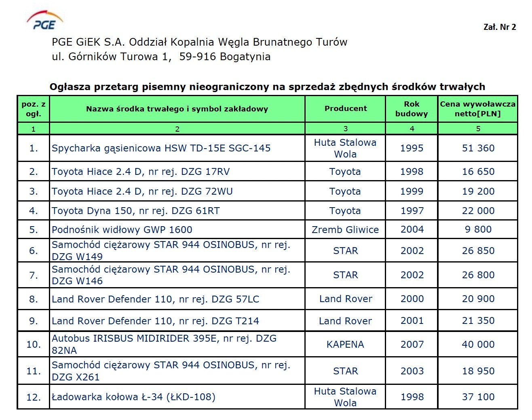Image resolution: width=532 pixels, height=420 pixels.
Task: Click the Toyota Hiace DZG 72WU entry
Action: tap(142, 191)
